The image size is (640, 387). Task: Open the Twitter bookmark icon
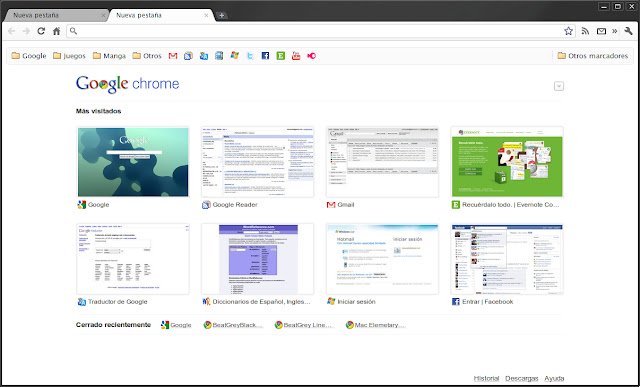(250, 56)
